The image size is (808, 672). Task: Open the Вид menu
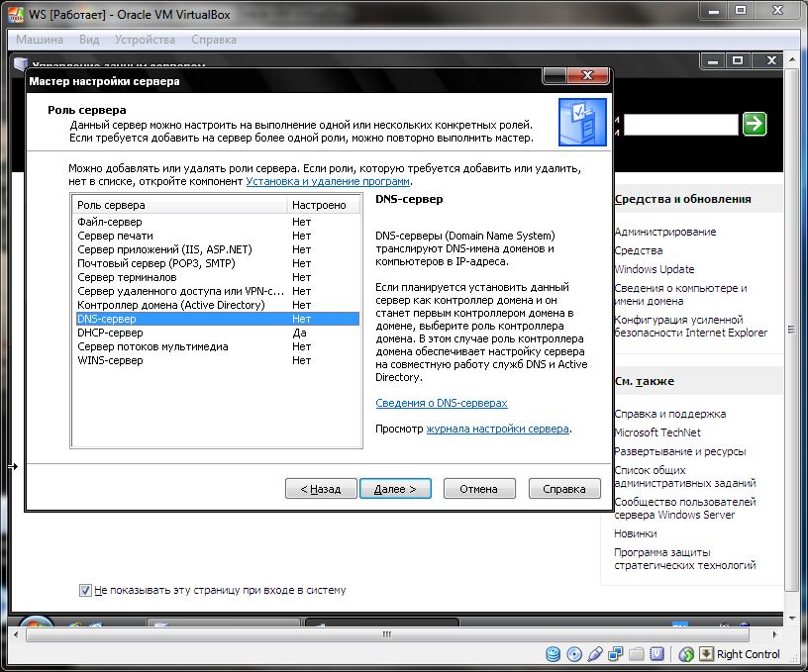(89, 40)
